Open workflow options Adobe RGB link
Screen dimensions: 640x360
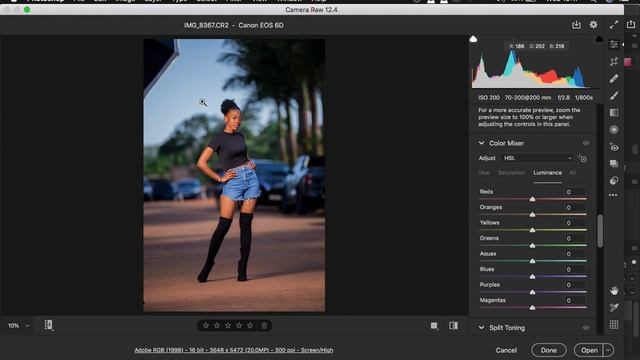click(234, 350)
